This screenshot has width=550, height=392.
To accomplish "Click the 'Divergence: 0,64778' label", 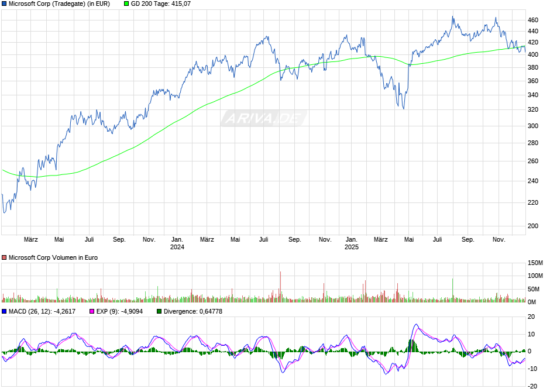I will click(193, 311).
